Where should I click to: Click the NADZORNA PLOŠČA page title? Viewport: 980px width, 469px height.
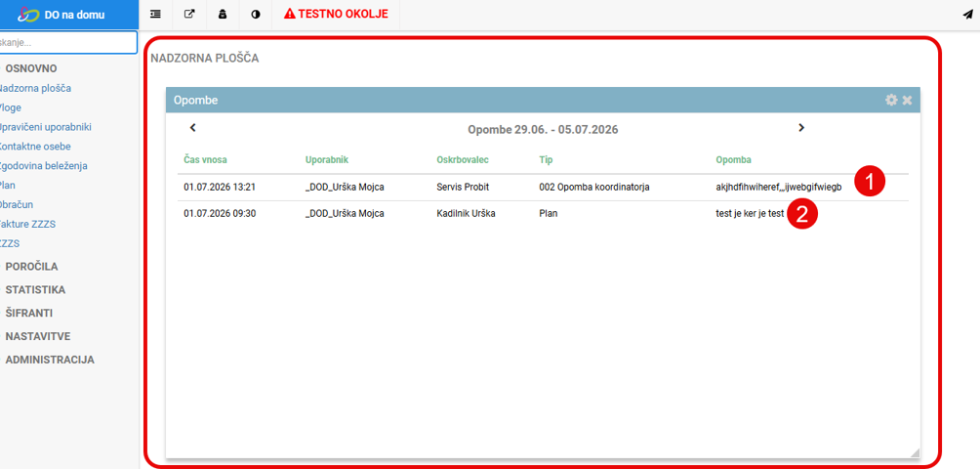(x=204, y=59)
